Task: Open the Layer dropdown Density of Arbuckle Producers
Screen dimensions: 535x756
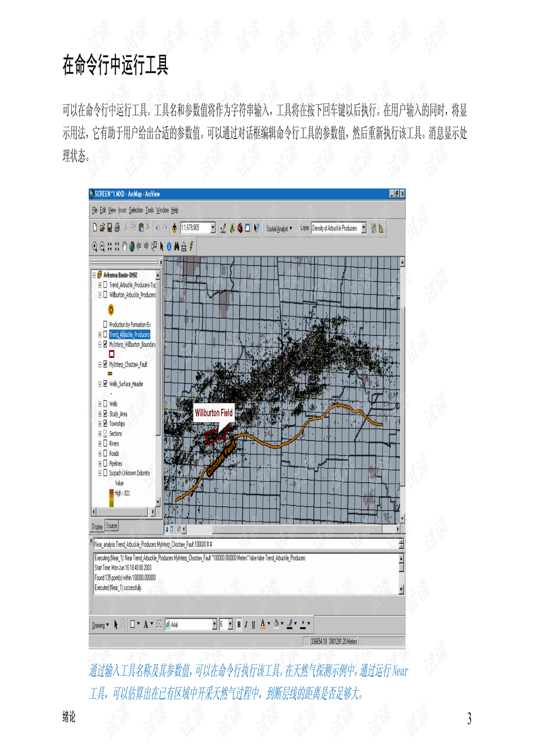Action: (x=363, y=228)
